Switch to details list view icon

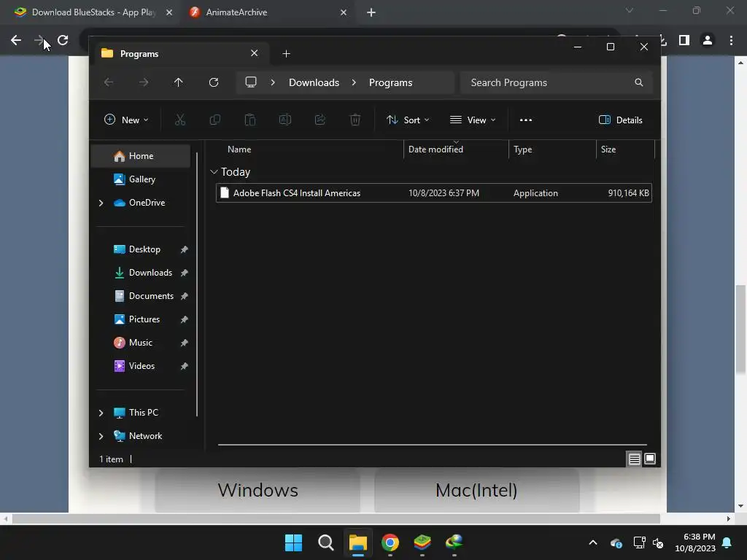tap(634, 459)
